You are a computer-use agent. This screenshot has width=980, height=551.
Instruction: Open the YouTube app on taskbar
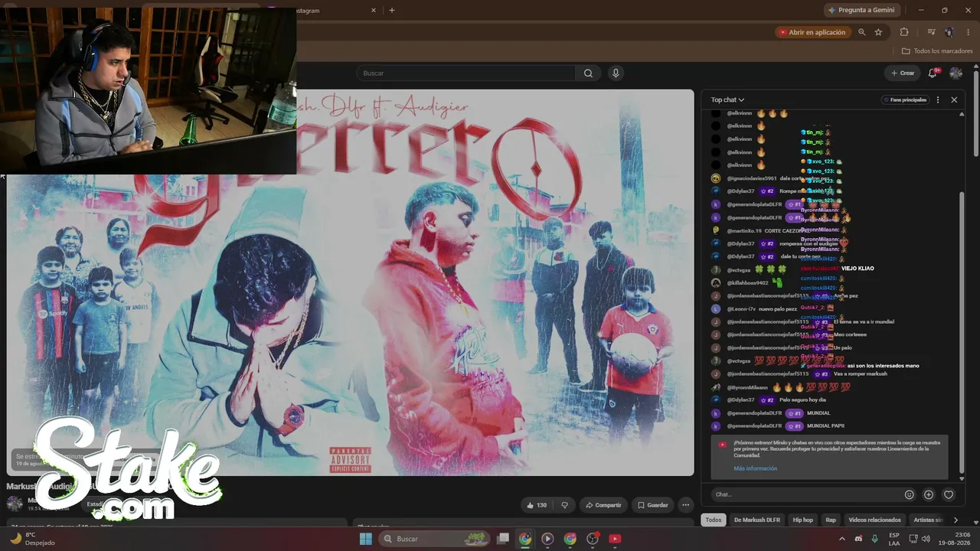click(615, 539)
